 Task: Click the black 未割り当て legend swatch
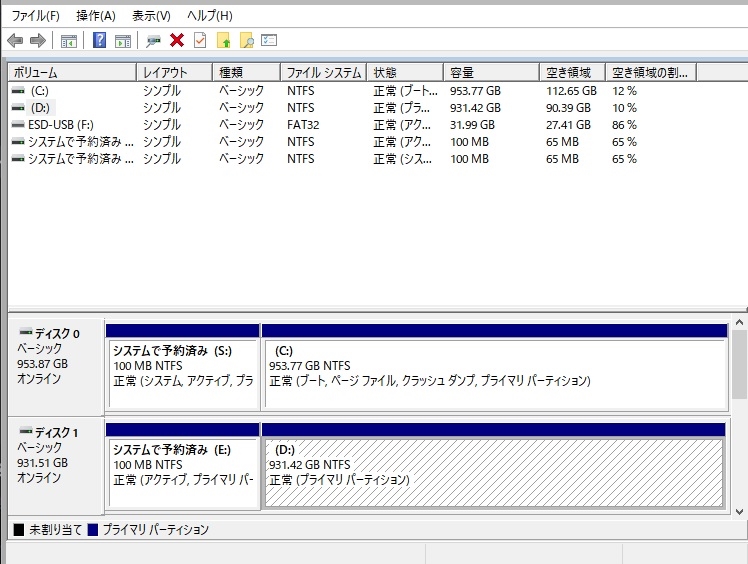coord(19,530)
